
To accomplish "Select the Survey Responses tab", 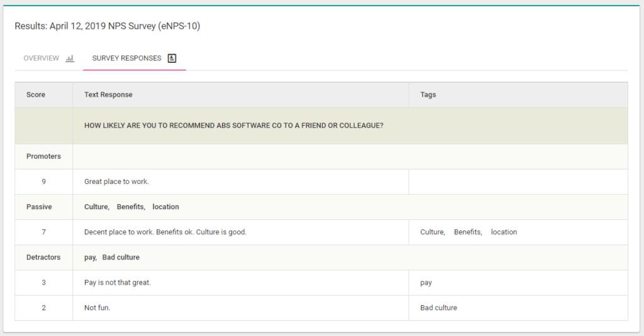I will (127, 58).
